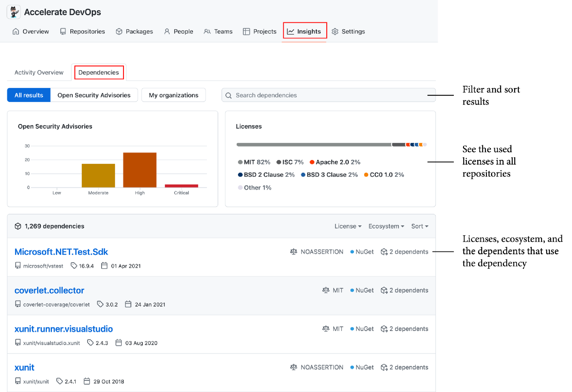Open coverlet.collector dependency link

coord(49,290)
